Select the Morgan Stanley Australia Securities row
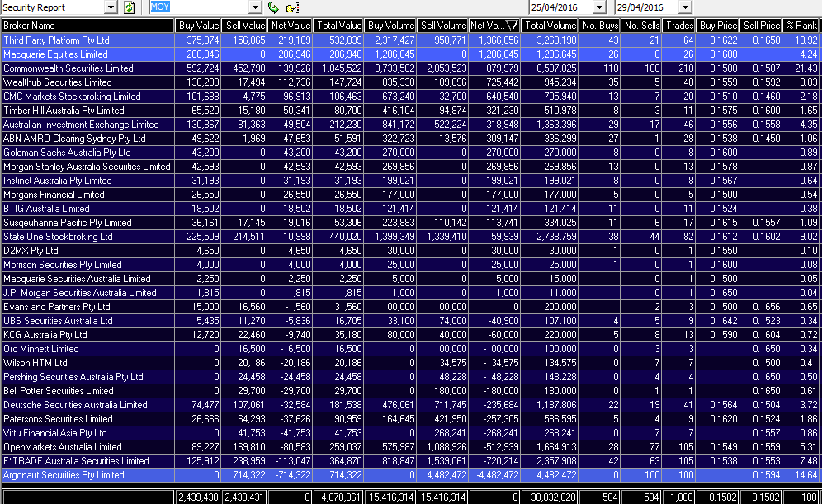This screenshot has height=504, width=822. point(410,167)
